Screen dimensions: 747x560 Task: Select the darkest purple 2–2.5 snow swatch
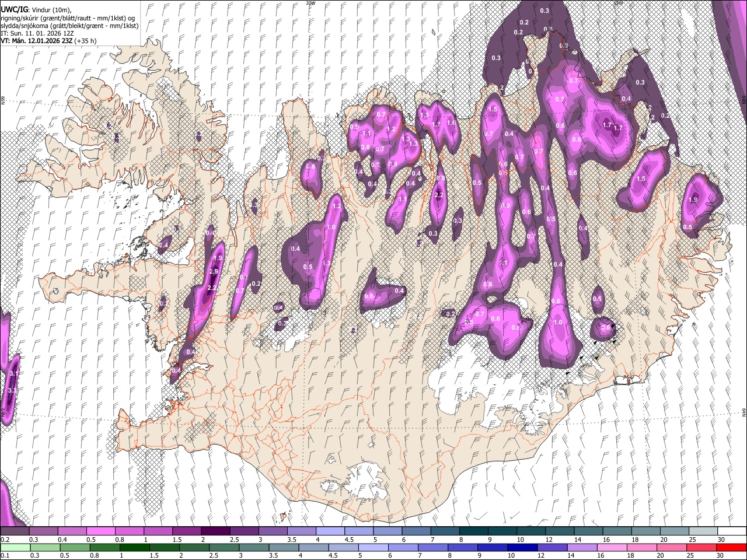pos(215,531)
